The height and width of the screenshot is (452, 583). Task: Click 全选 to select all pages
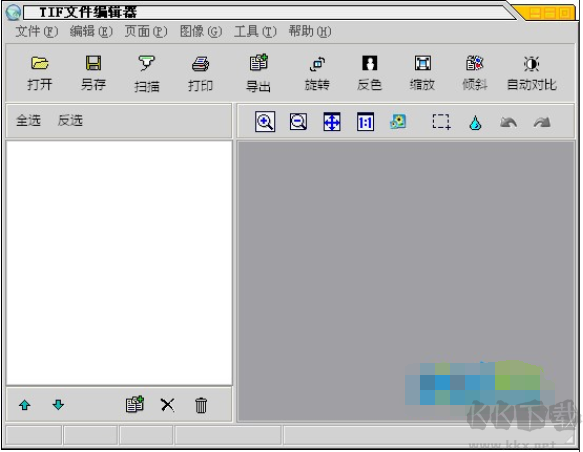click(x=28, y=120)
